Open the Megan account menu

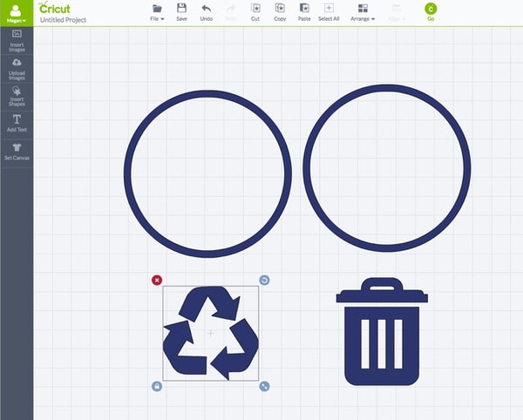coord(17,12)
